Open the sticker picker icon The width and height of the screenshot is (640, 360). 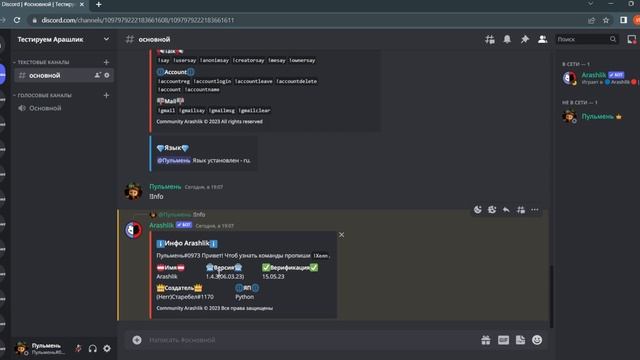pos(520,340)
